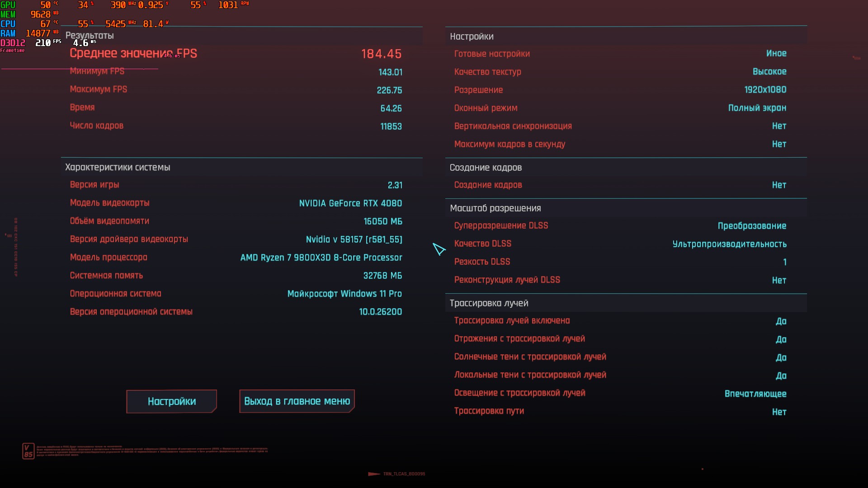Click the Среднее значение FPS result 184.45
868x488 pixels.
381,54
